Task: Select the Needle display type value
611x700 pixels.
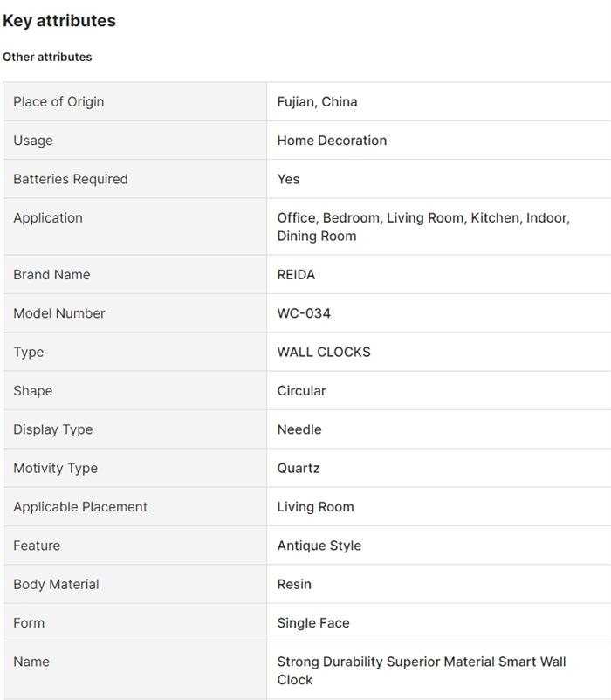Action: pyautogui.click(x=299, y=429)
